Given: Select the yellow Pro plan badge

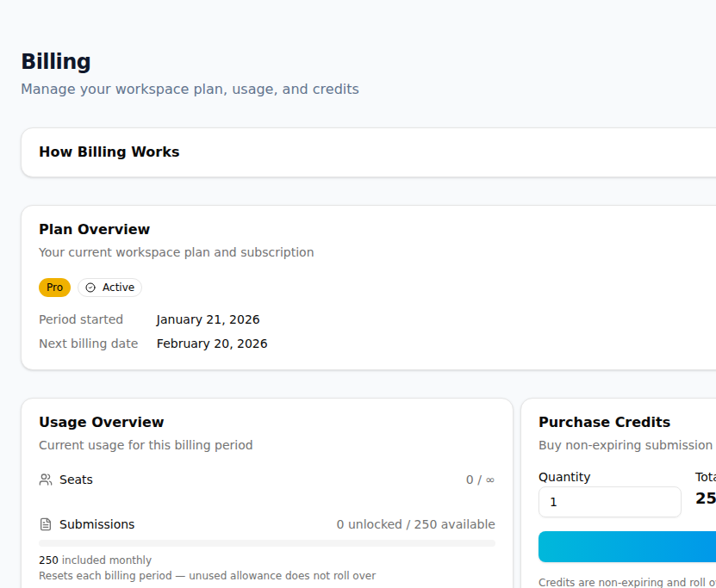Looking at the screenshot, I should (54, 287).
